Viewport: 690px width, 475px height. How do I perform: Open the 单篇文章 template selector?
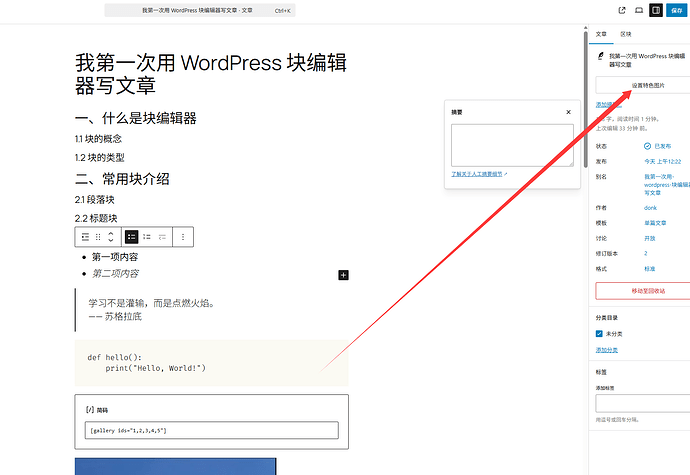[655, 223]
